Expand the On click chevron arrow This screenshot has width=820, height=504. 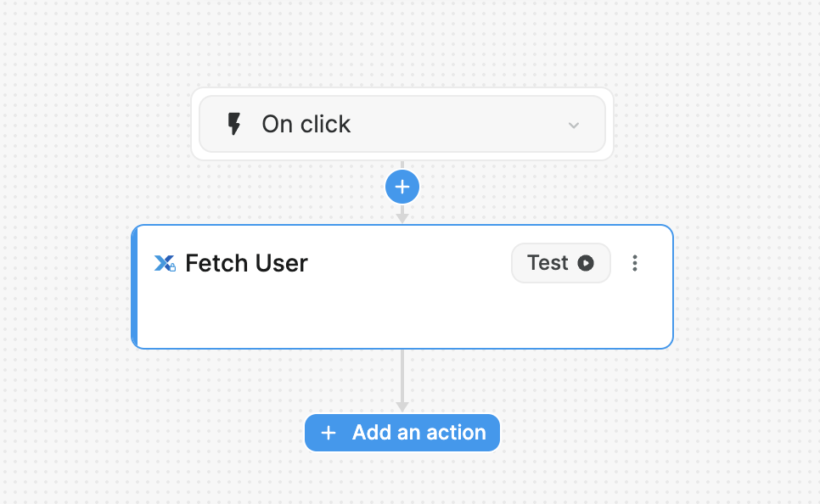(574, 126)
